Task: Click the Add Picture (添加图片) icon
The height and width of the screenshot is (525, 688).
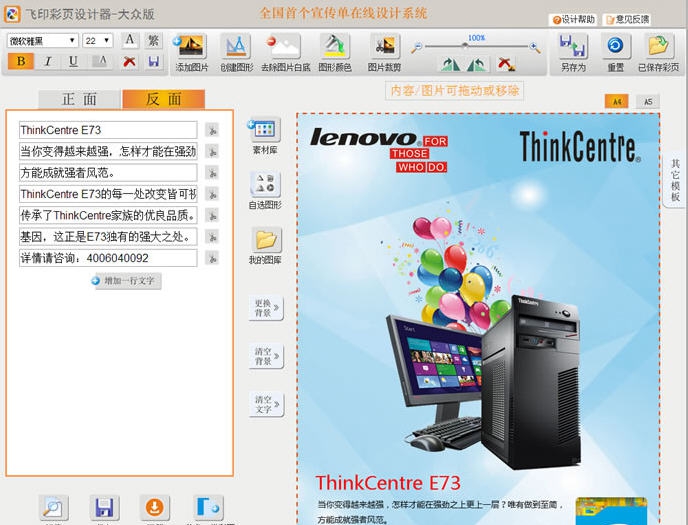Action: (191, 46)
